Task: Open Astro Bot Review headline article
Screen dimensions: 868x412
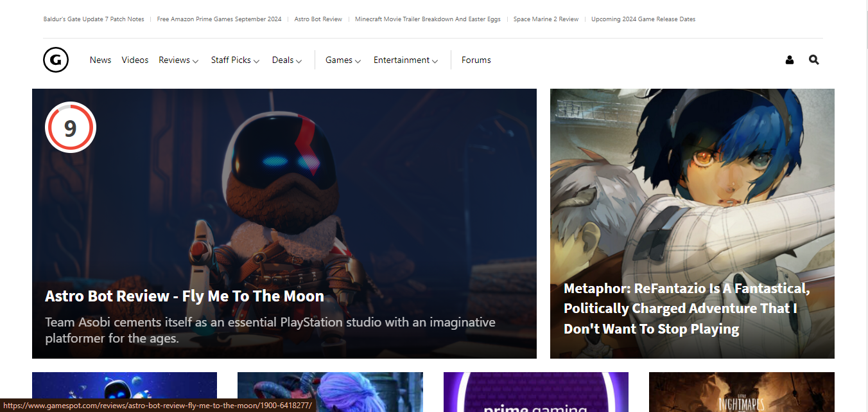Action: click(x=184, y=296)
